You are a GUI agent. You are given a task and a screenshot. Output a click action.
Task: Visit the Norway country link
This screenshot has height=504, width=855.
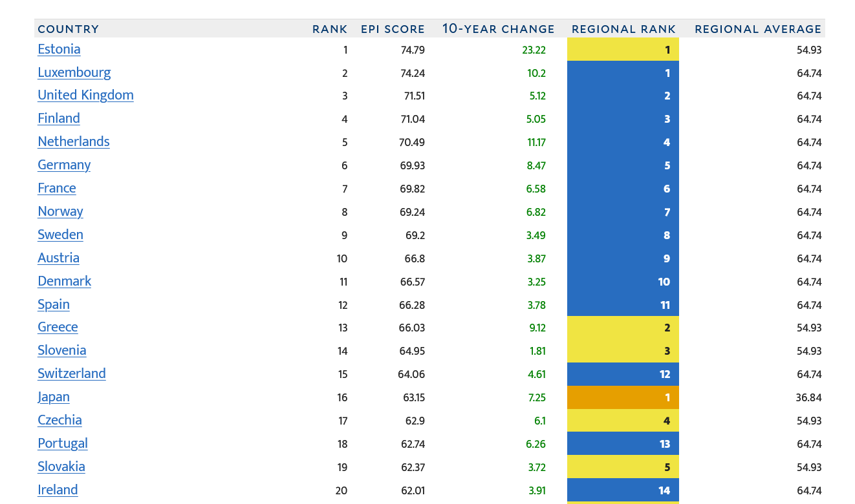pos(60,212)
